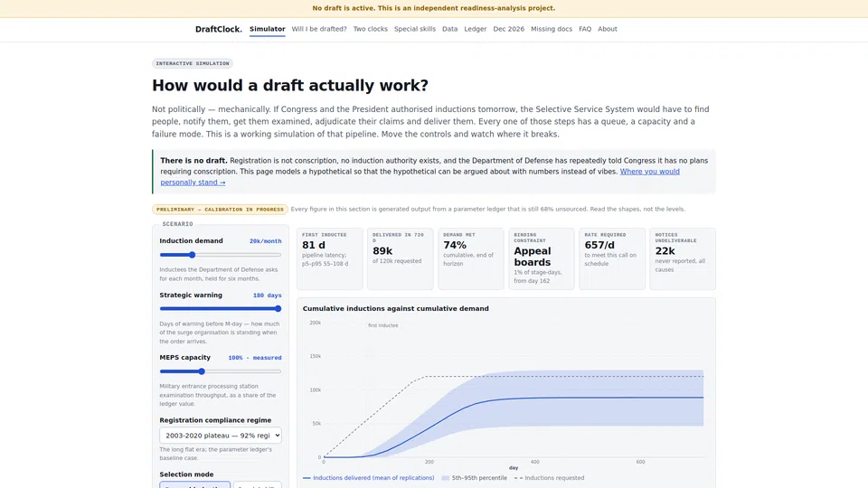Click the Rate required '657/d' card

click(612, 259)
